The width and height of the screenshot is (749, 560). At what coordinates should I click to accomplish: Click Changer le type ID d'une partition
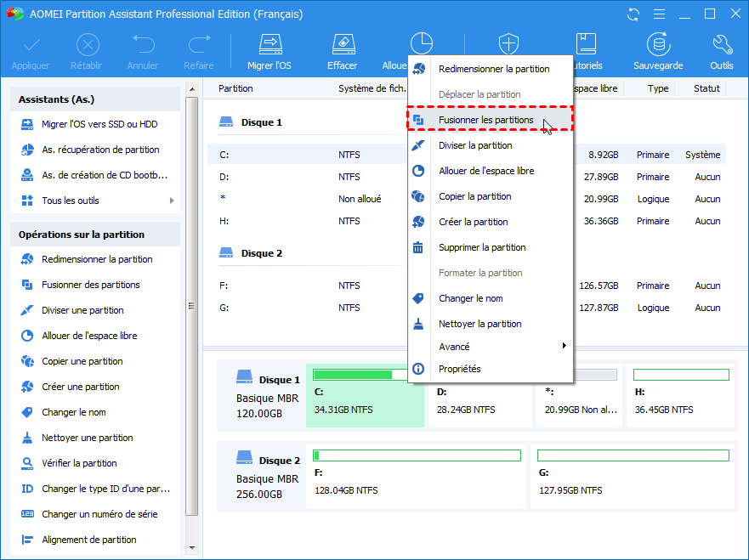(x=95, y=489)
